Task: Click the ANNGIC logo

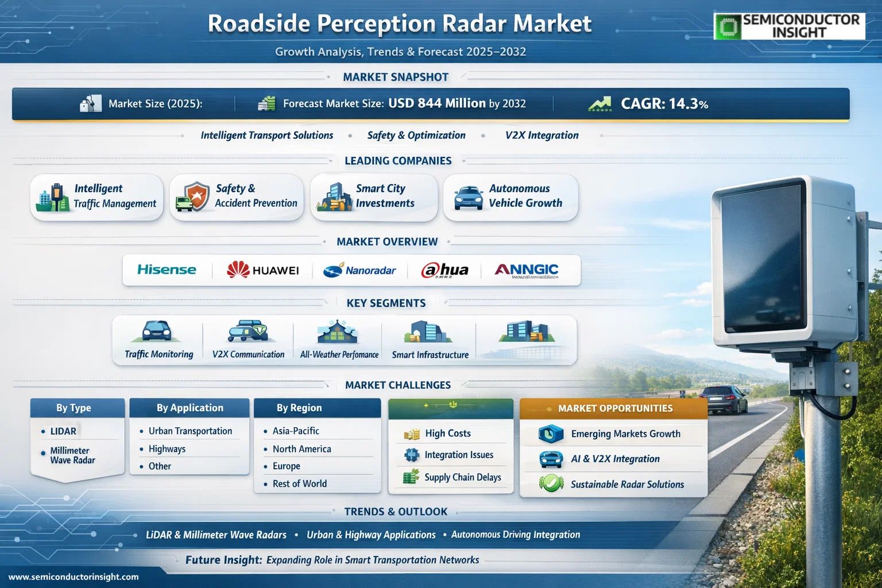Action: 526,270
